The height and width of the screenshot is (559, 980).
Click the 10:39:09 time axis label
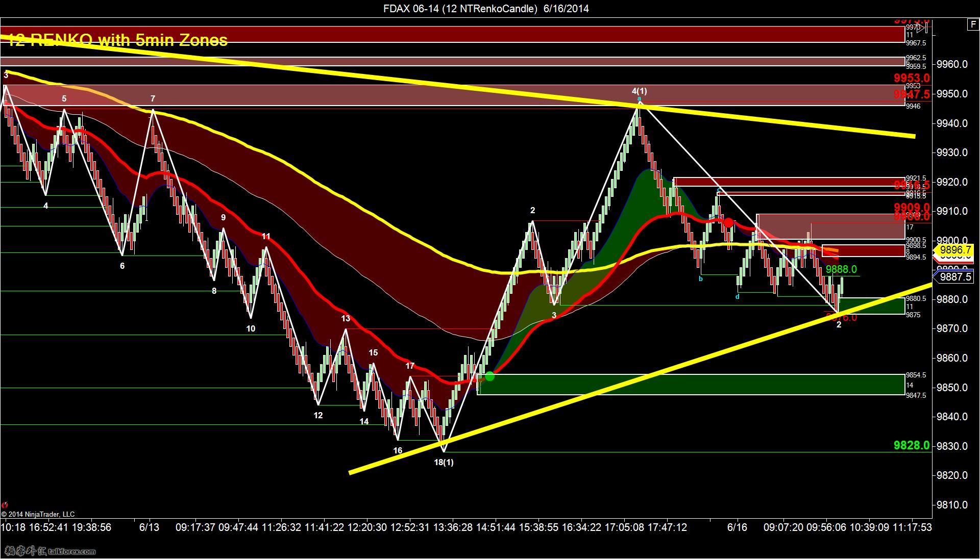click(869, 527)
